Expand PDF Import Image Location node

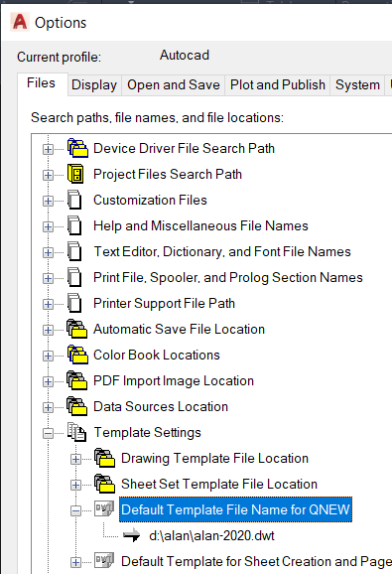click(x=48, y=381)
